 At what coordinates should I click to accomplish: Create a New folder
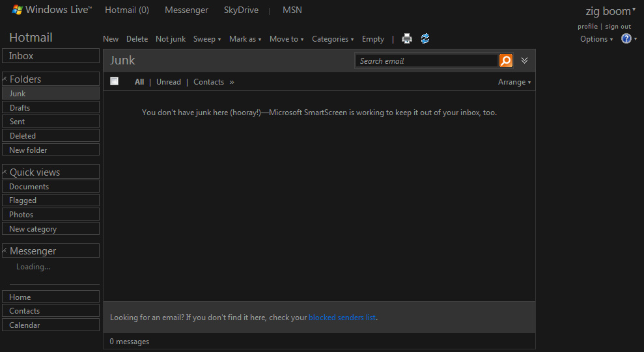point(51,150)
